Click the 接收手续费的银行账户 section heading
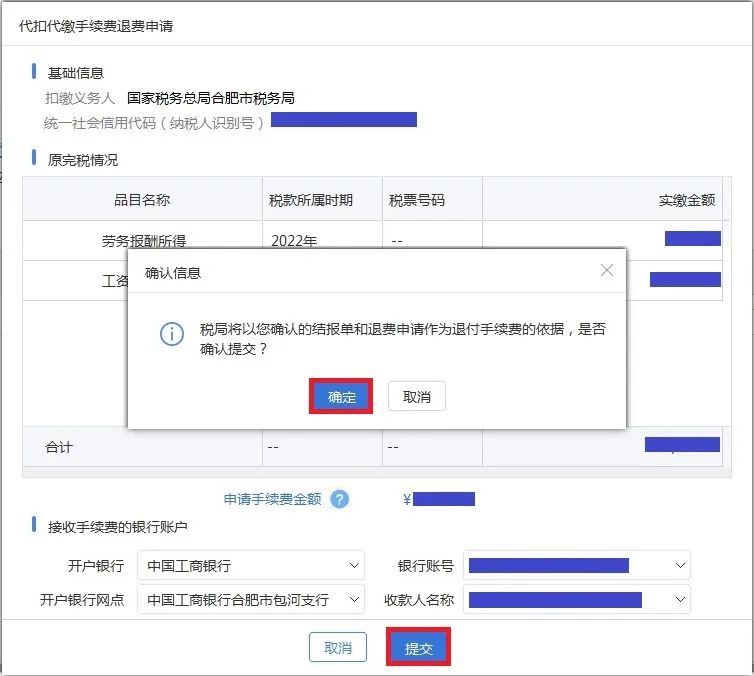The width and height of the screenshot is (754, 676). coord(117,527)
